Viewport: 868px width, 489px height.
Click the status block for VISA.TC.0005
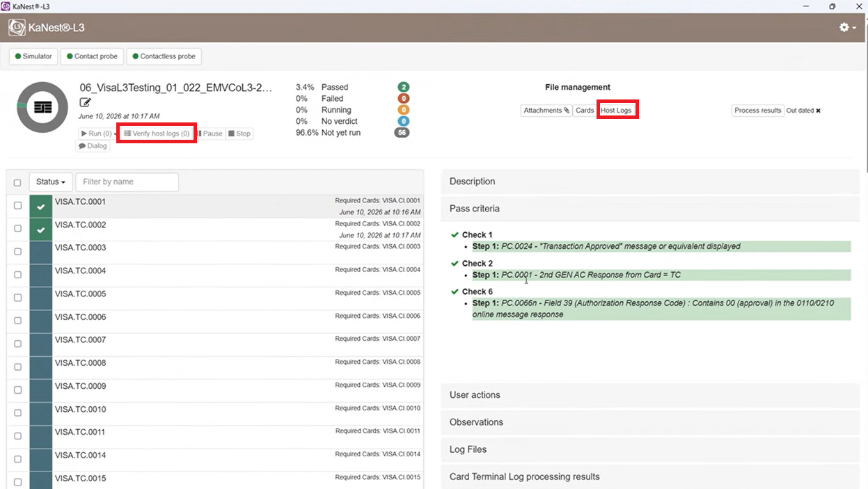pos(41,298)
